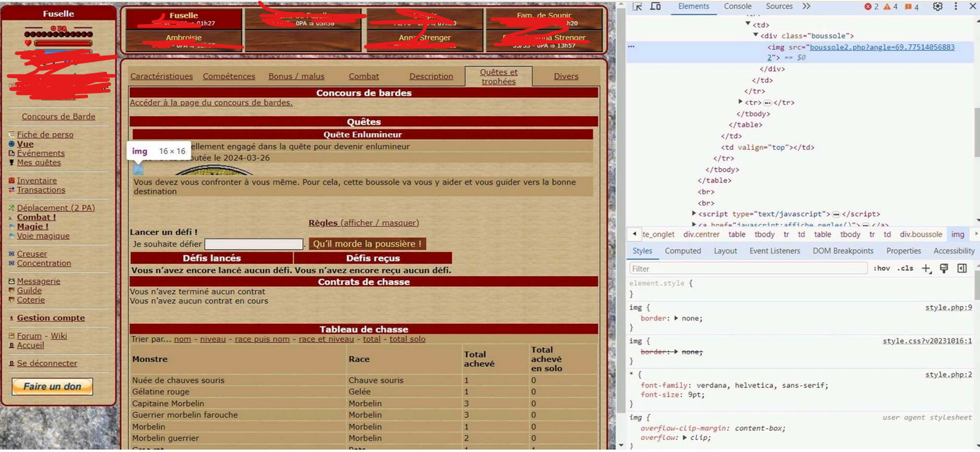Open the Properties pane tab
The width and height of the screenshot is (980, 452).
903,251
